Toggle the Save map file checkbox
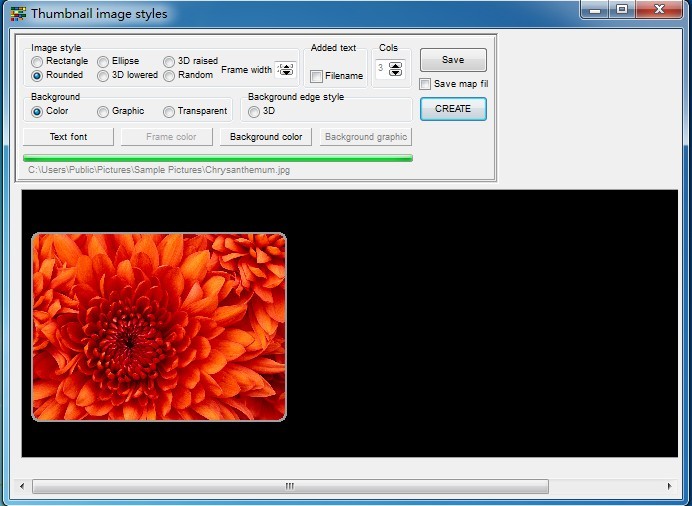The image size is (692, 506). pyautogui.click(x=426, y=84)
